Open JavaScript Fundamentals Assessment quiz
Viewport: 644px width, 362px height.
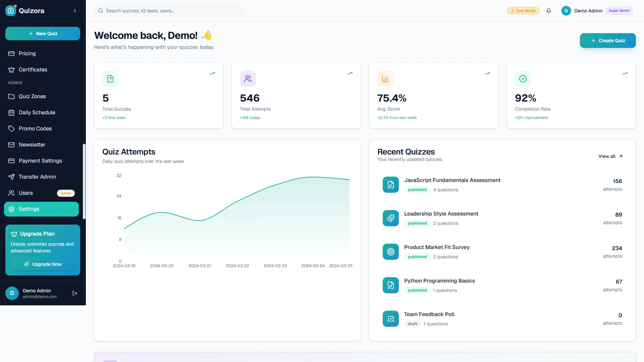click(x=502, y=185)
